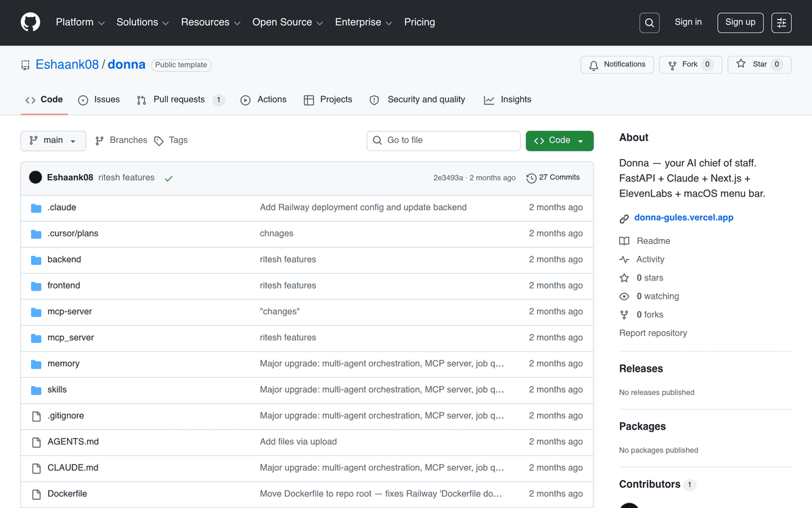Star the donna repository
Viewport: 812px width, 508px height.
759,64
